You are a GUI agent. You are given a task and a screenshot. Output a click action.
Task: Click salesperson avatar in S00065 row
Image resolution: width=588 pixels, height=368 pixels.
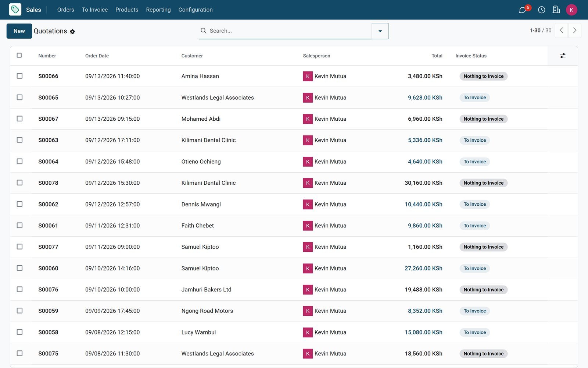tap(308, 98)
